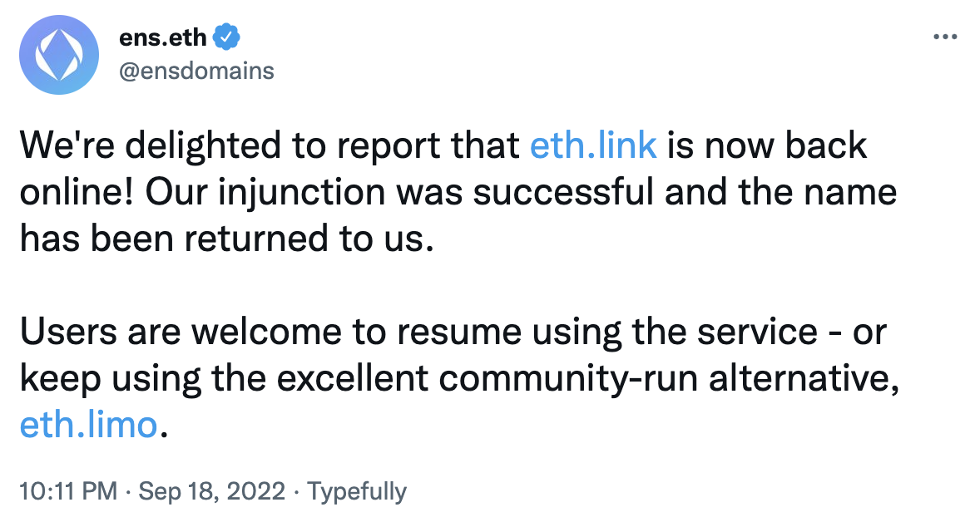The width and height of the screenshot is (980, 522).
Task: Open the ENS profile avatar
Action: pyautogui.click(x=59, y=55)
